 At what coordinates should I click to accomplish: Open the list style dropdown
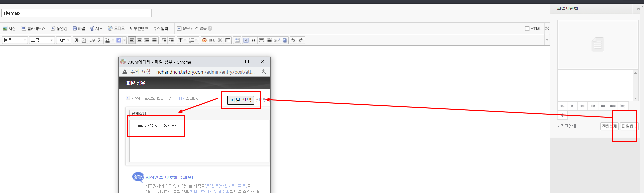(x=193, y=40)
